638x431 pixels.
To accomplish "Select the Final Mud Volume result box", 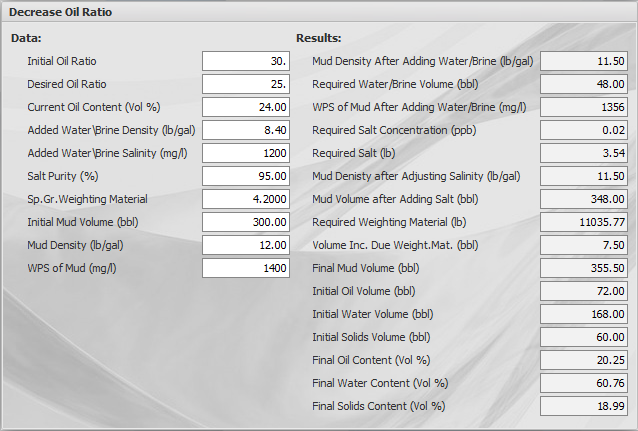I will point(584,268).
